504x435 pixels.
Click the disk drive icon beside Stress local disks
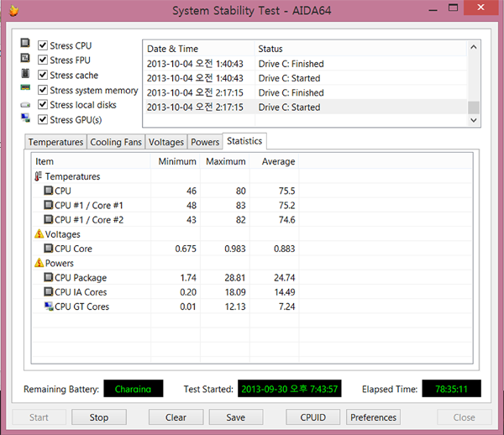click(x=25, y=105)
